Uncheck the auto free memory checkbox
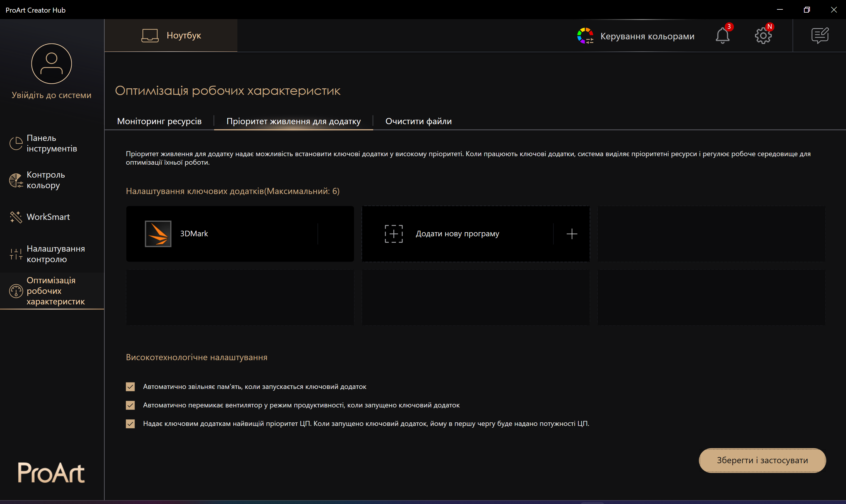Image resolution: width=846 pixels, height=504 pixels. (130, 387)
